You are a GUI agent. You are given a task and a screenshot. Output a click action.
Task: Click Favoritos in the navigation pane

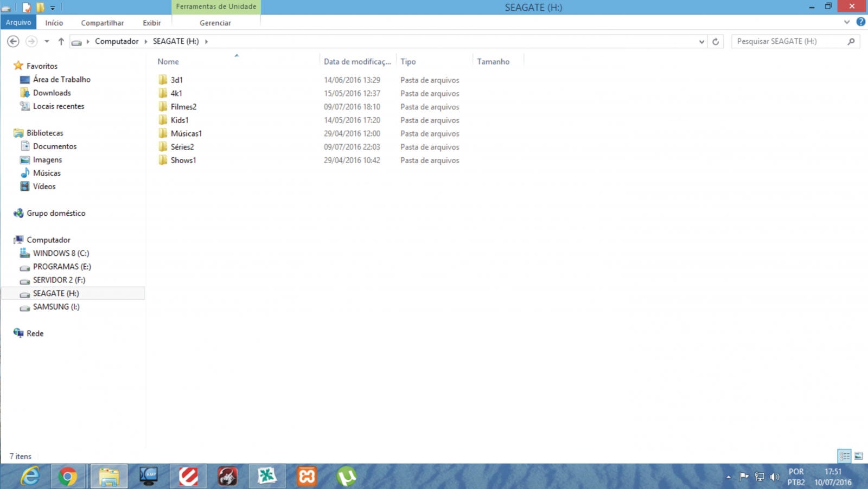(42, 66)
